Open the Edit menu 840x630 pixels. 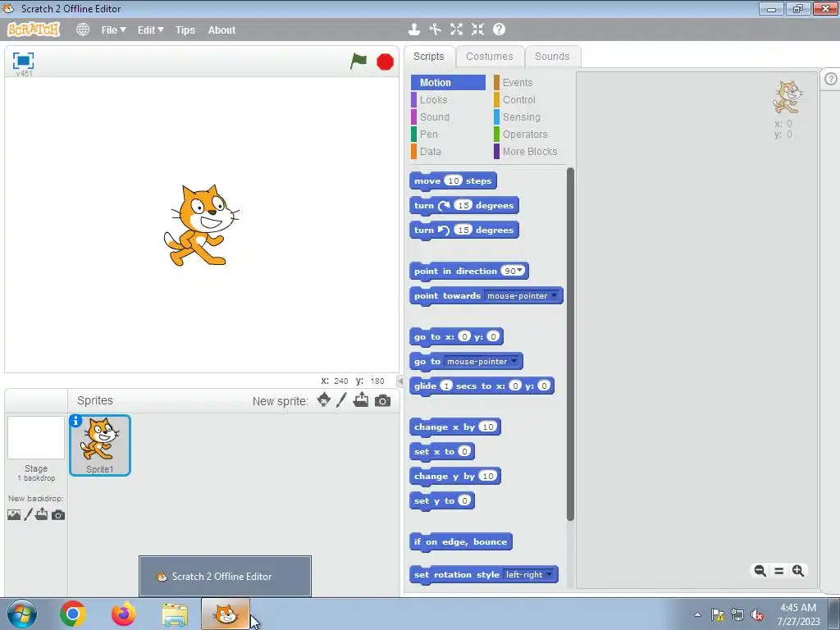point(151,30)
